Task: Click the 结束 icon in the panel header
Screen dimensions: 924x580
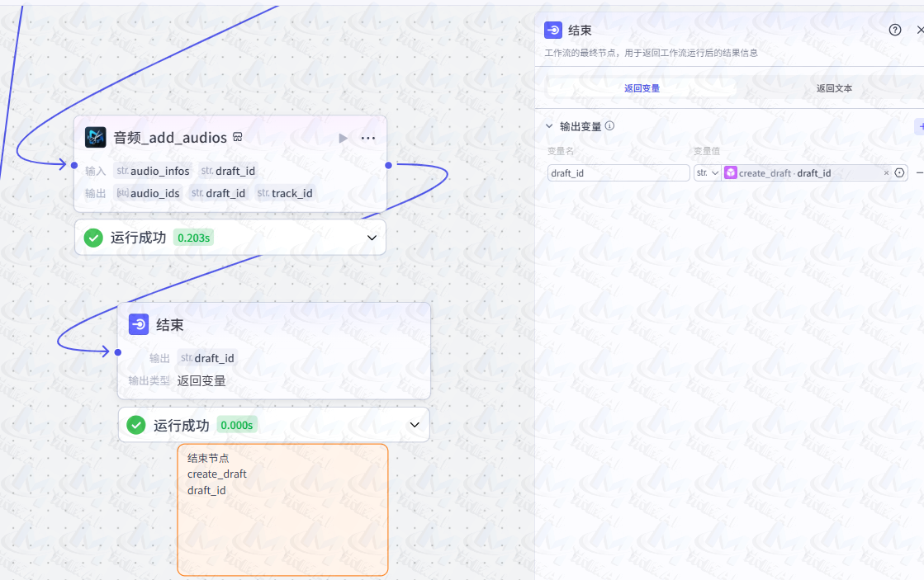Action: click(x=552, y=29)
